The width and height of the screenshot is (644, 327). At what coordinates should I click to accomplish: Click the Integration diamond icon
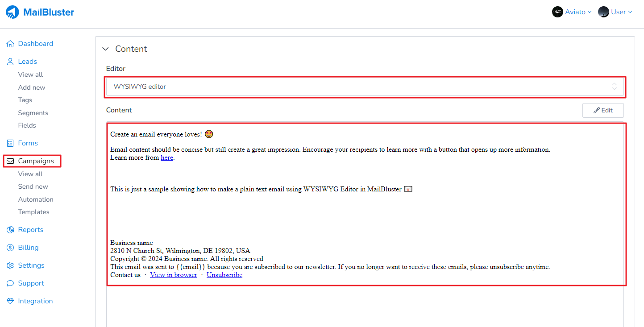coord(10,301)
